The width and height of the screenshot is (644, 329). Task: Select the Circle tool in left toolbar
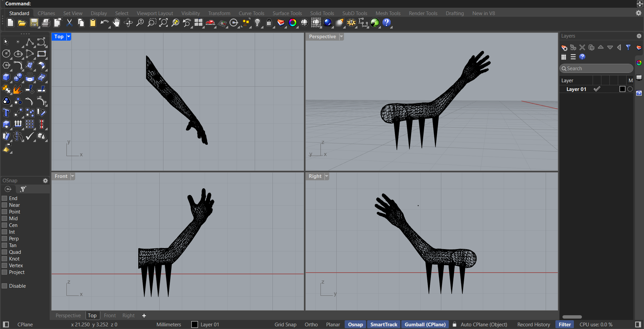click(6, 54)
